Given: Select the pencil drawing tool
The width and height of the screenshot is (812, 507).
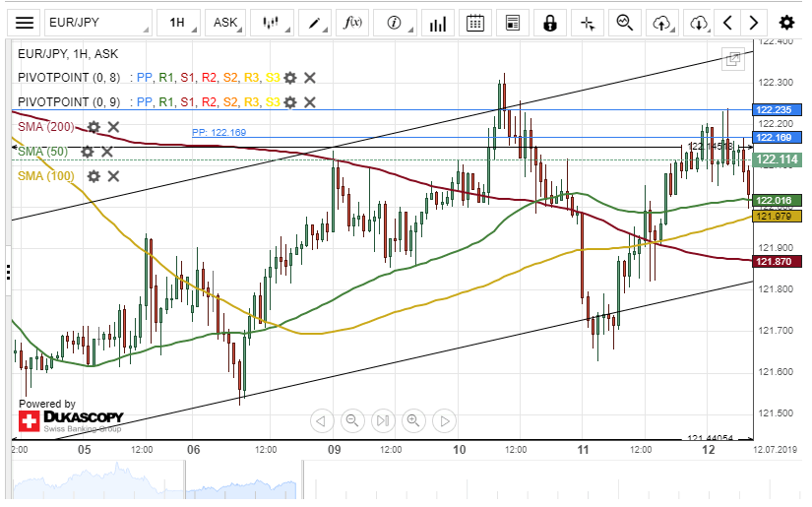Looking at the screenshot, I should coord(314,23).
